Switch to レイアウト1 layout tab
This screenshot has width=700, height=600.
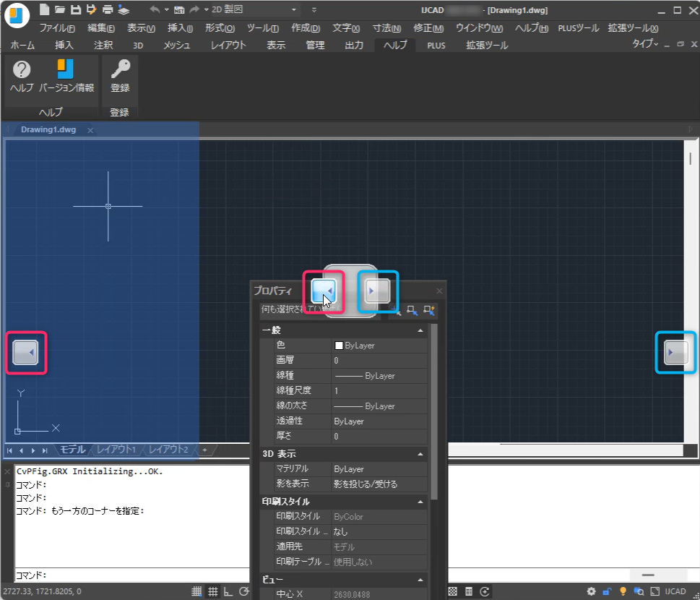116,450
